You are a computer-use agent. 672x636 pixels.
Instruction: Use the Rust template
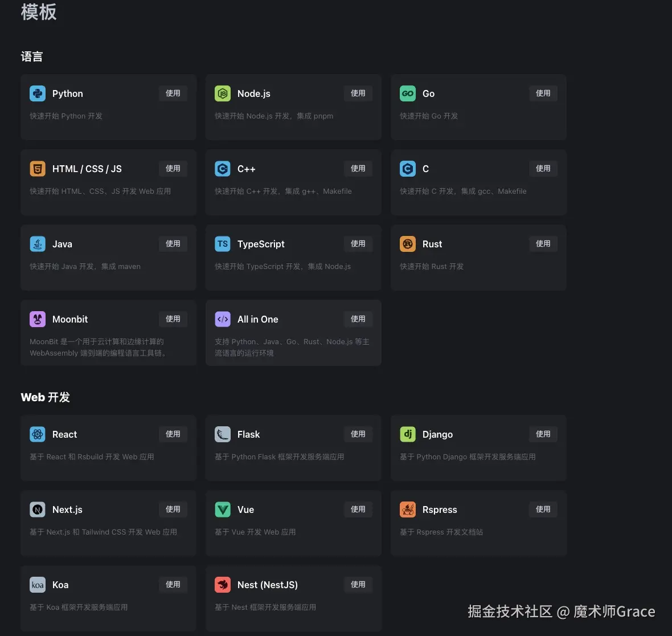[543, 243]
